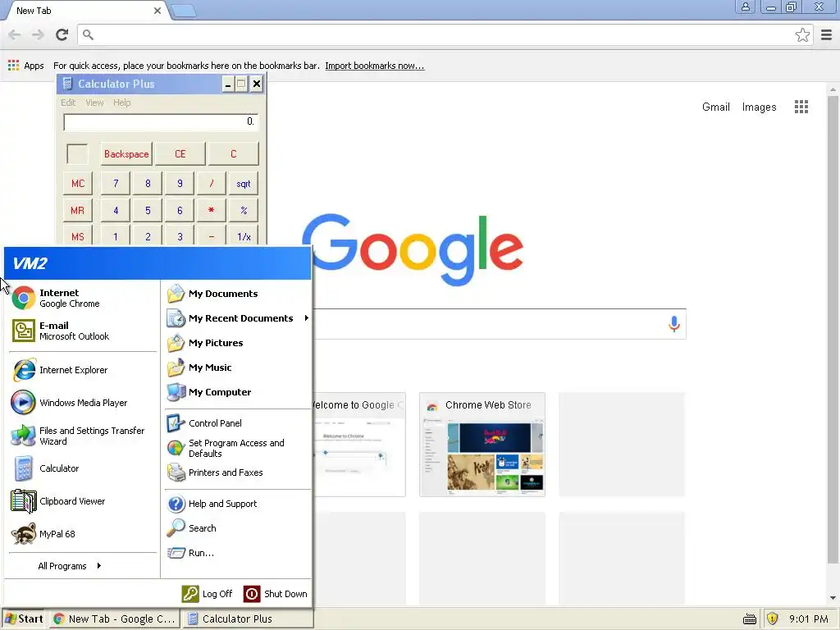This screenshot has width=840, height=630.
Task: Click calculator divide / key
Action: [x=211, y=183]
